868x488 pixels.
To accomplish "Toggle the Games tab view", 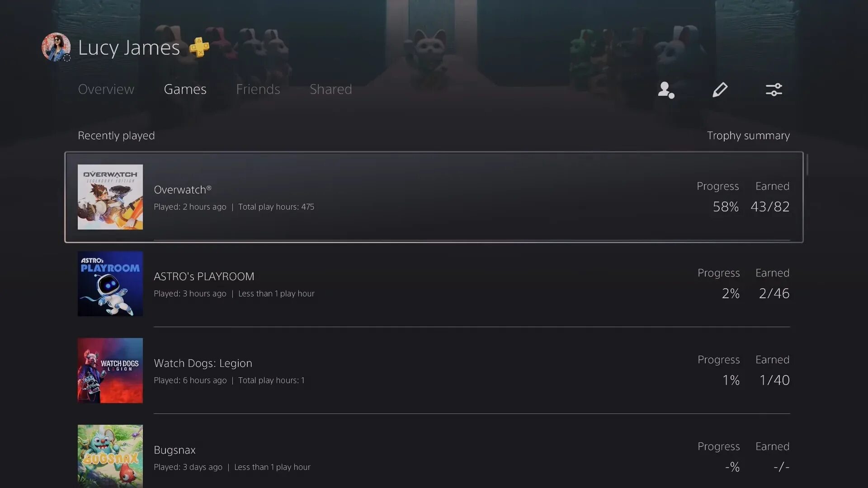I will click(x=185, y=89).
